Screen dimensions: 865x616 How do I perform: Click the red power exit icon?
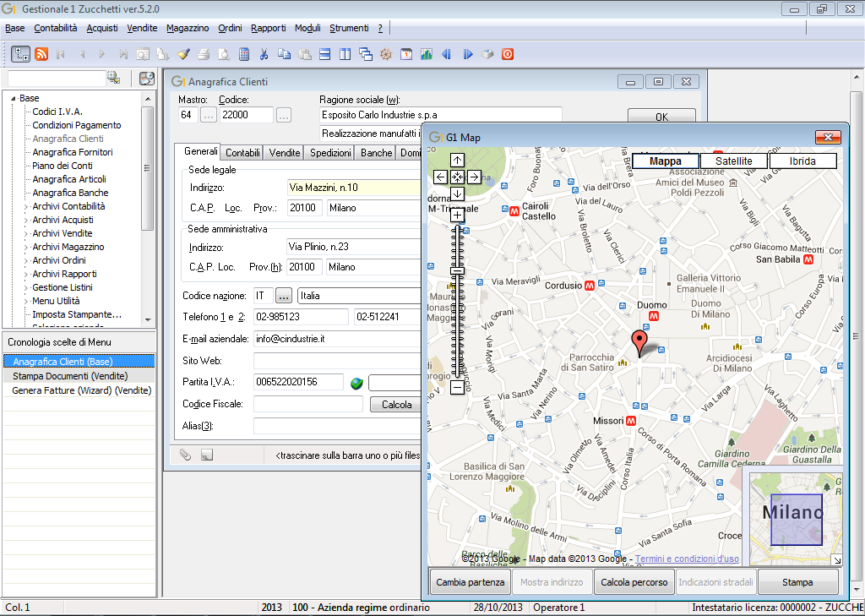click(507, 54)
